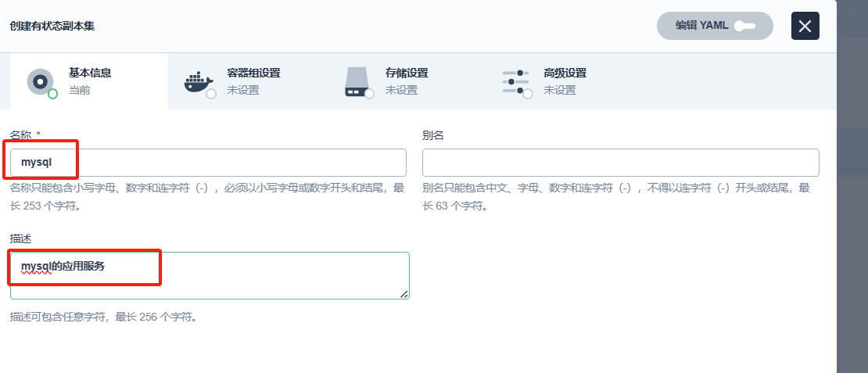The image size is (868, 373).
Task: Click the 基本信息 circular target icon
Action: [40, 81]
